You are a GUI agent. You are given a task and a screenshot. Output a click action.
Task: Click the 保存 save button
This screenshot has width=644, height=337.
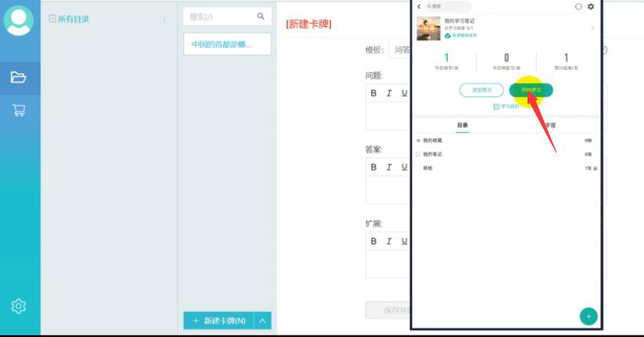(x=388, y=310)
